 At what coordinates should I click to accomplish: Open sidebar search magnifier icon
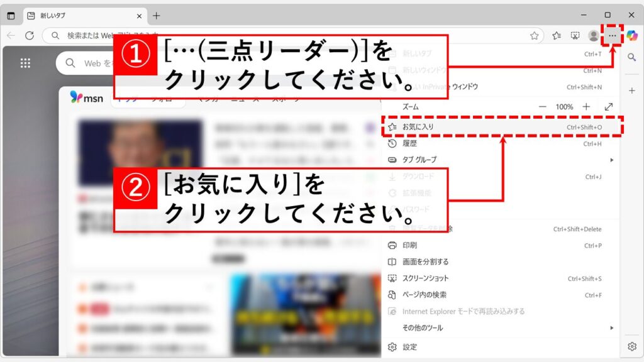[x=631, y=57]
